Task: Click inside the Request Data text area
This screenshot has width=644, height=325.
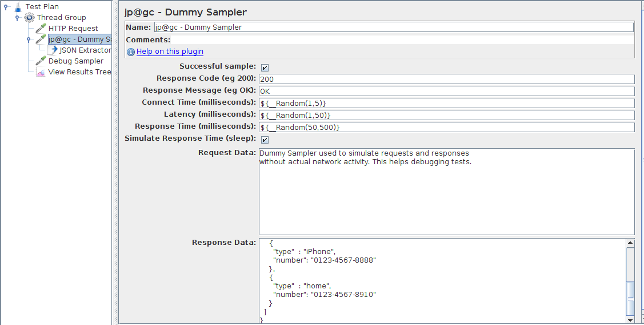Action: point(446,192)
